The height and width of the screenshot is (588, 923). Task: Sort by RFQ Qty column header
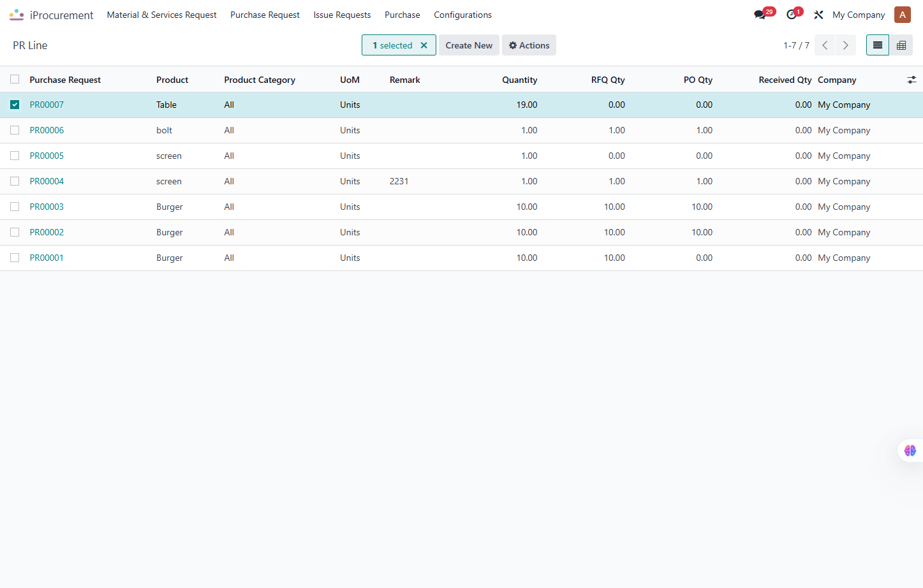[x=608, y=80]
